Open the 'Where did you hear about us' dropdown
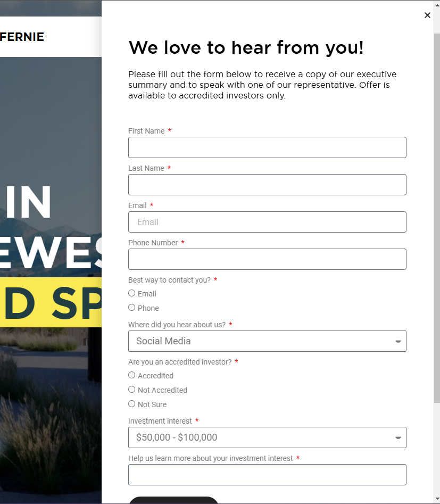Image resolution: width=440 pixels, height=504 pixels. 267,341
